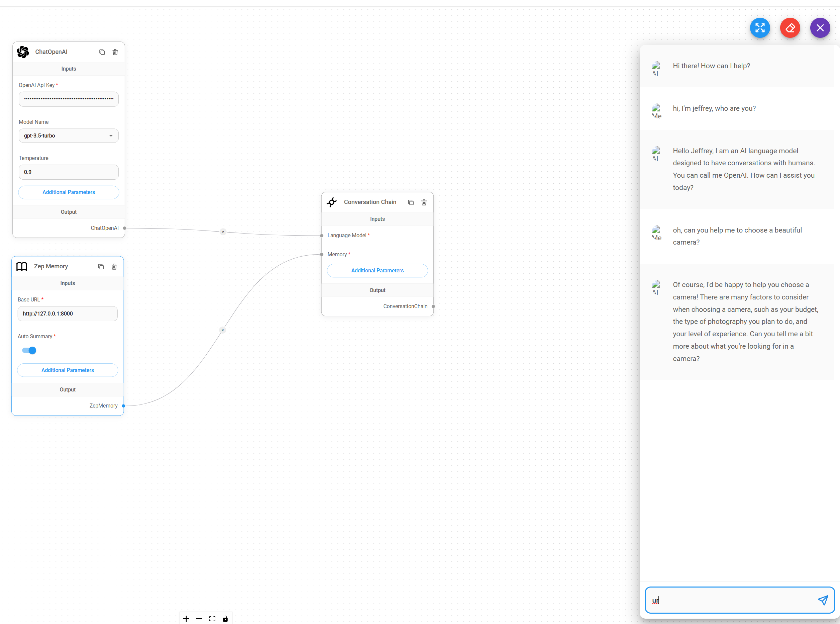This screenshot has height=624, width=840.
Task: Expand the chat panel to fullscreen
Action: click(x=760, y=28)
